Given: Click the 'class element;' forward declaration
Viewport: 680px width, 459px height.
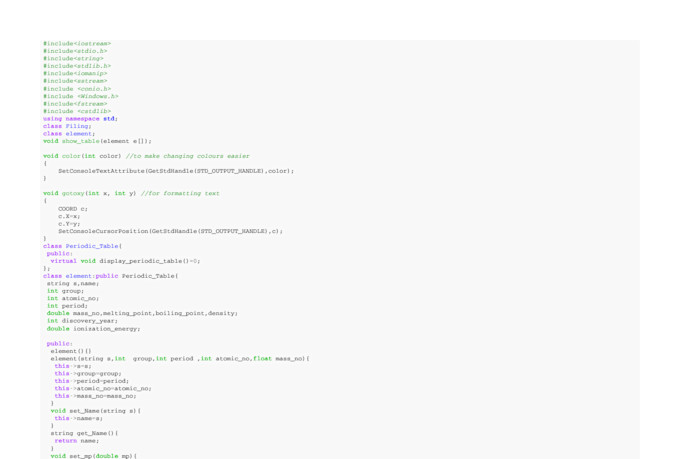Looking at the screenshot, I should [69, 134].
